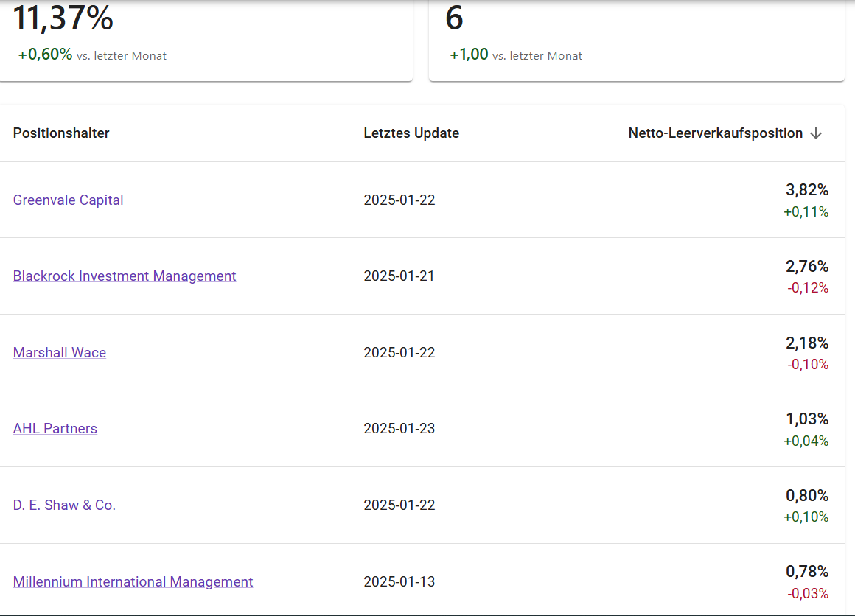Follow the Marshall Wace link
Viewport: 855px width, 616px height.
click(60, 353)
